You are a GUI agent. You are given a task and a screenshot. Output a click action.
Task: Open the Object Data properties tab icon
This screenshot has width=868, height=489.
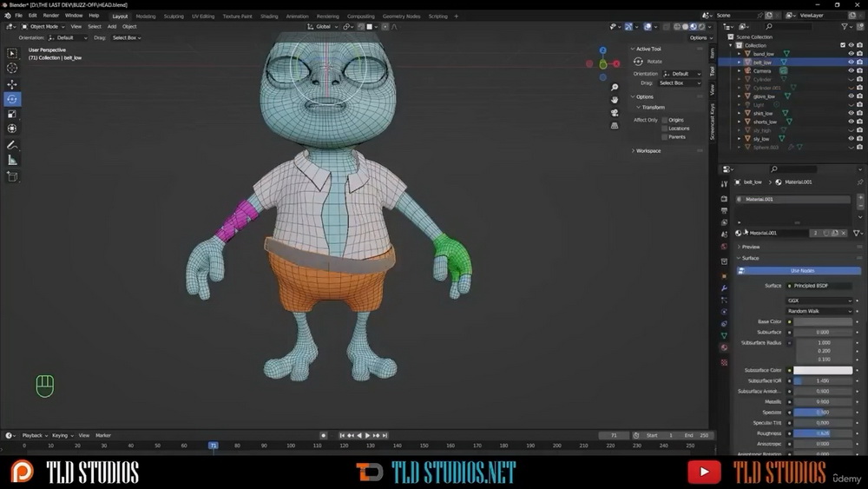tap(724, 335)
